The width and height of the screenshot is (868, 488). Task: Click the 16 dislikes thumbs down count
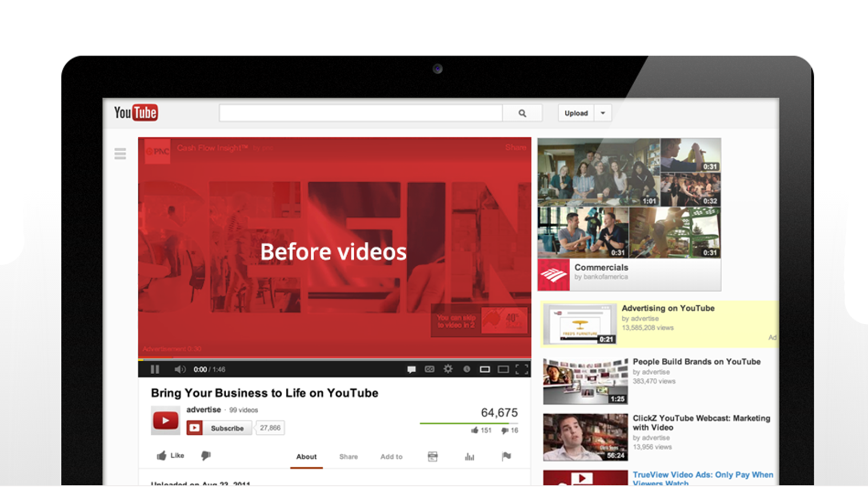coord(509,430)
